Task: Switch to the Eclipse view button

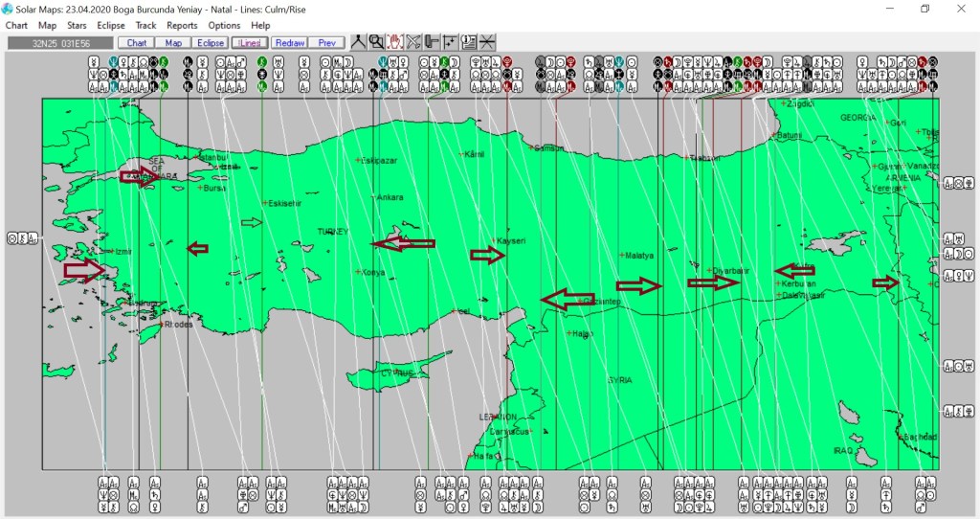Action: [x=210, y=43]
